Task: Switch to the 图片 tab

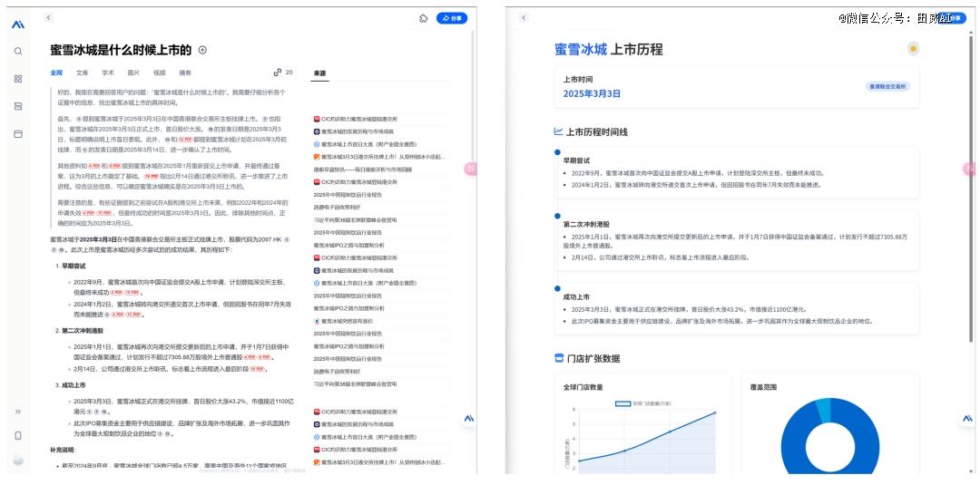Action: click(x=133, y=73)
